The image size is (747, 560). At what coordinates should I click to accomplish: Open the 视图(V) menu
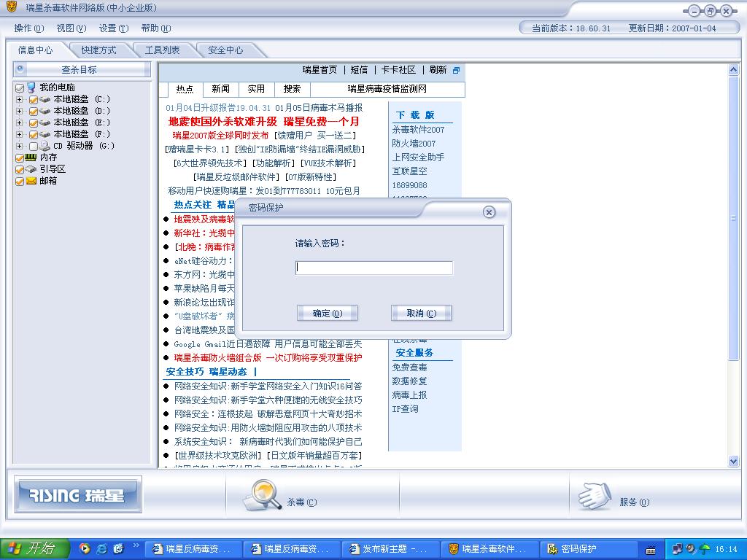[x=71, y=28]
